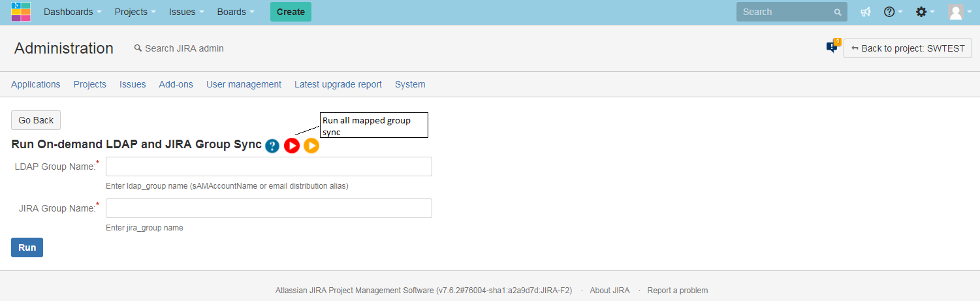Open the Latest upgrade report tab
Viewport: 980px width, 301px height.
pyautogui.click(x=338, y=84)
